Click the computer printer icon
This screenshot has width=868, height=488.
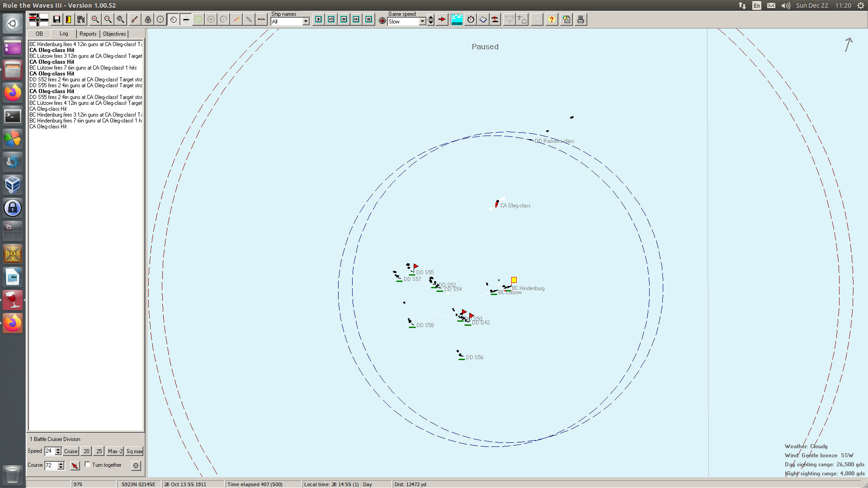pos(581,19)
